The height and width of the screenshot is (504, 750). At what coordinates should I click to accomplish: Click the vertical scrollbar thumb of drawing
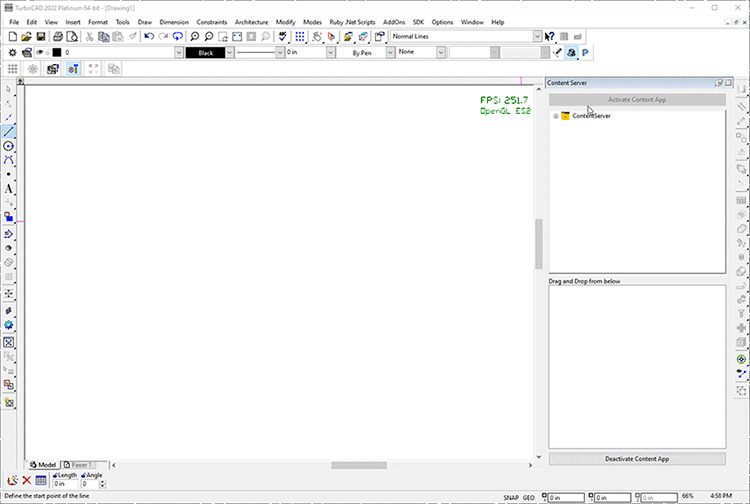539,244
